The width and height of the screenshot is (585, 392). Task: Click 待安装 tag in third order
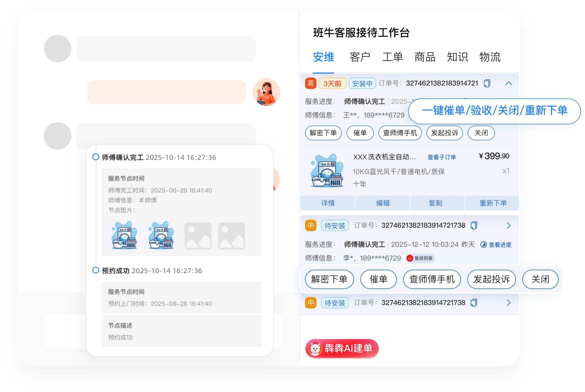point(335,303)
